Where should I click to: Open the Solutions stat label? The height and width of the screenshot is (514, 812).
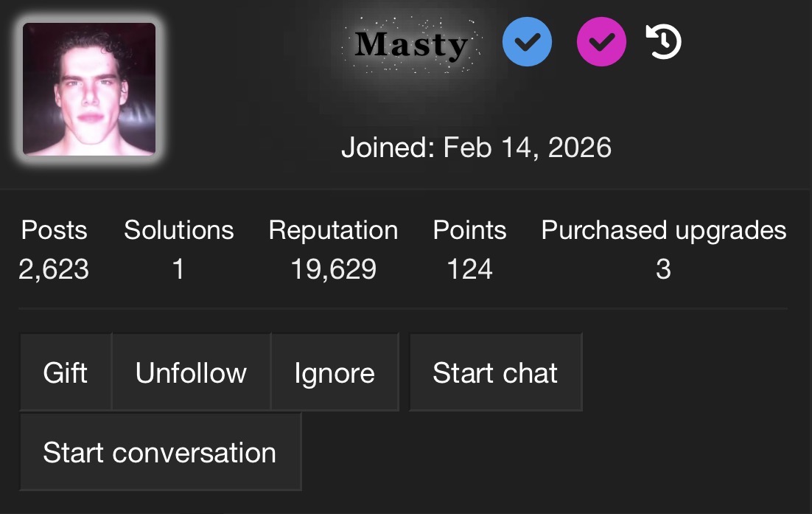click(178, 230)
